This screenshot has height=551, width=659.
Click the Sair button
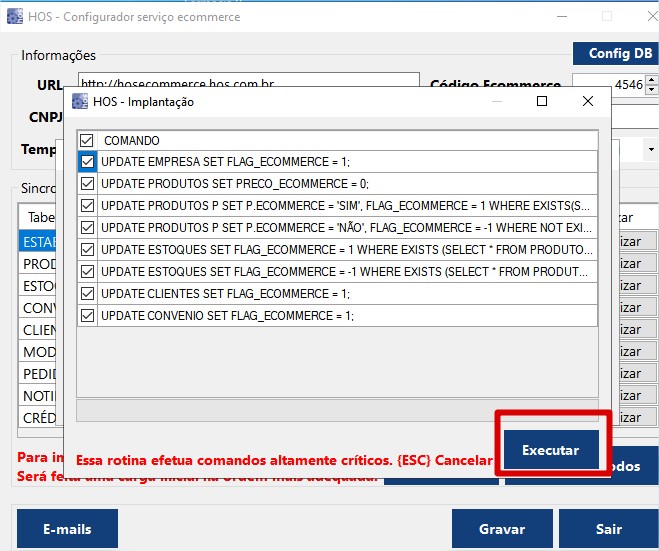click(608, 529)
